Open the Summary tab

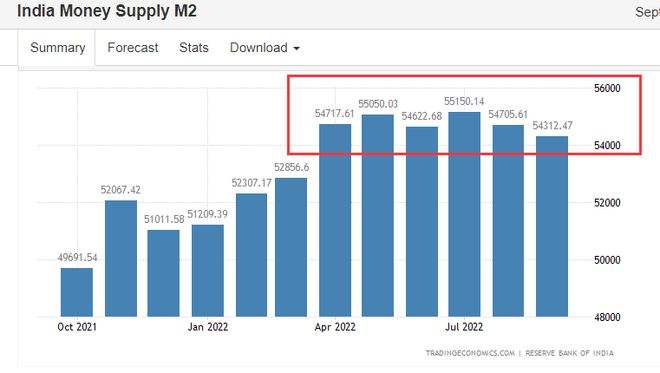tap(57, 48)
